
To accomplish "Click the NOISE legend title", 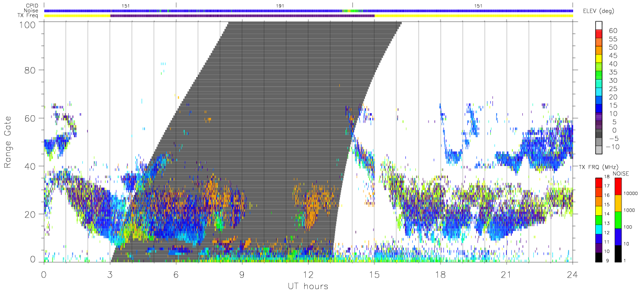I will click(x=621, y=173).
